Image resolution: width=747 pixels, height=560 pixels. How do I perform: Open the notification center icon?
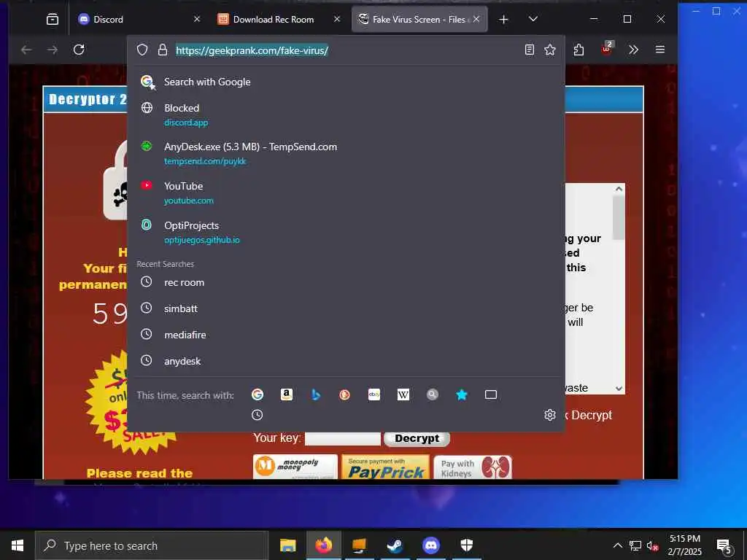pos(724,547)
